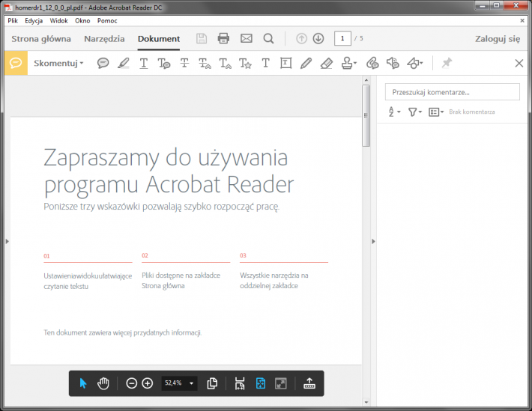532x411 pixels.
Task: Open the stamp tool menu
Action: click(348, 63)
